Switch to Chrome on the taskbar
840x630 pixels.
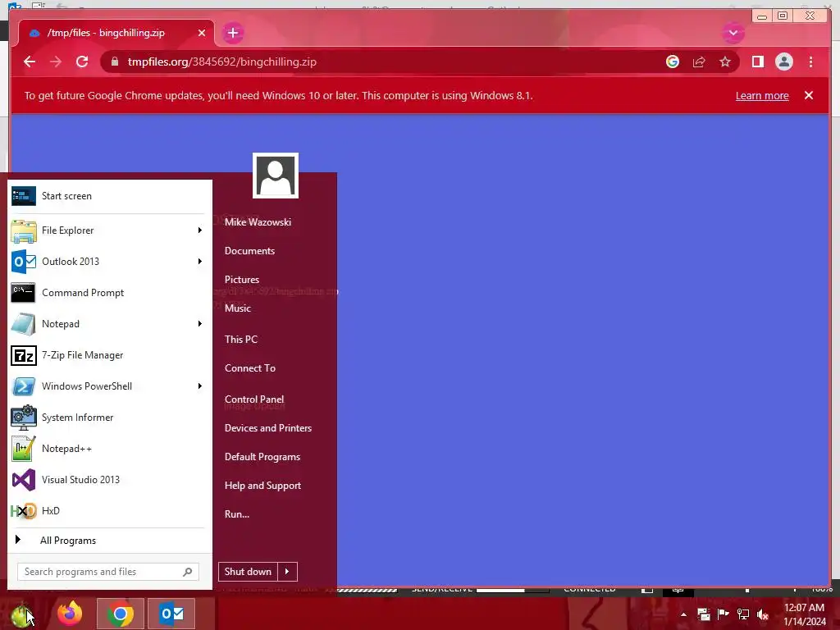click(x=121, y=614)
